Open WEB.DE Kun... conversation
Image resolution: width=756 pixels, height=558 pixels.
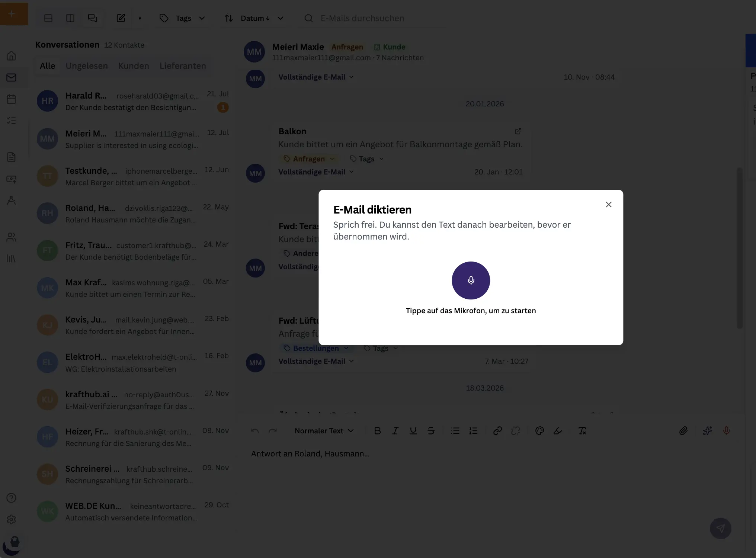(x=133, y=511)
